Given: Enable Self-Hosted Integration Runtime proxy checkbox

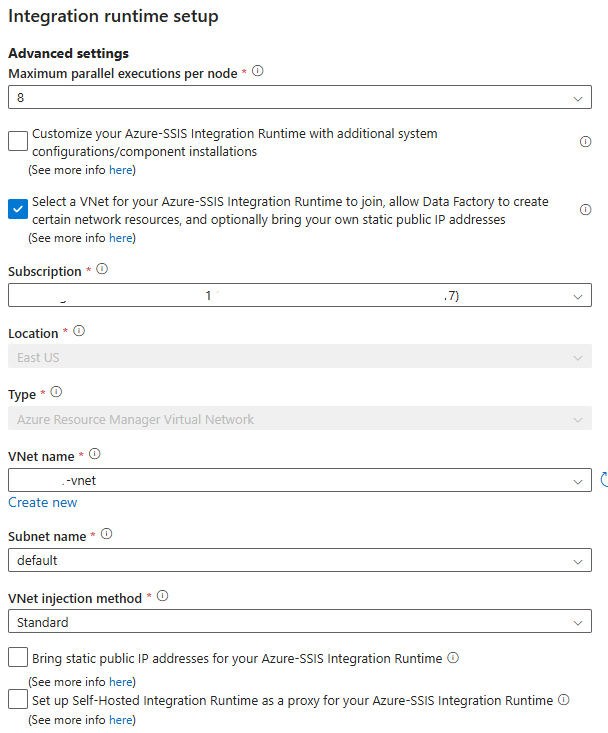Looking at the screenshot, I should [x=18, y=700].
